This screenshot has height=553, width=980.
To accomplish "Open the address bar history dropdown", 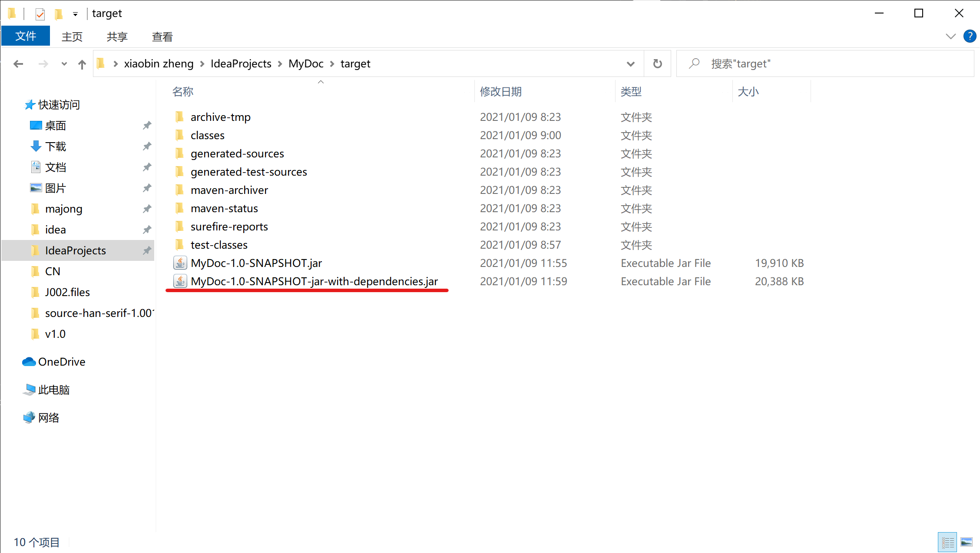I will (630, 64).
